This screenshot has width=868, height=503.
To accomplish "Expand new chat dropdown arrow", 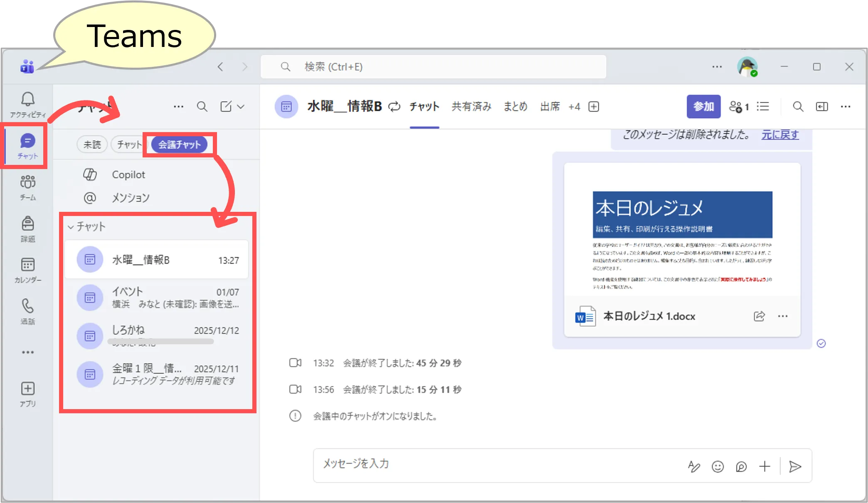I will pos(241,107).
